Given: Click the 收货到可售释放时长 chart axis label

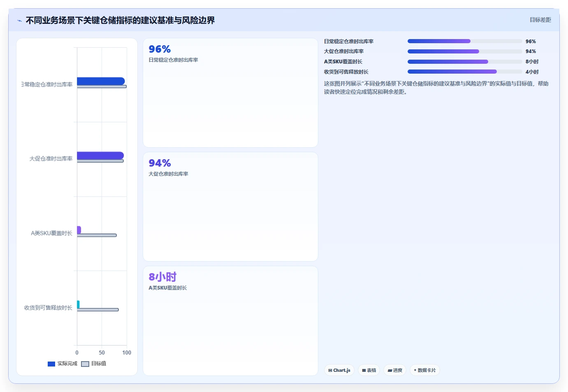Looking at the screenshot, I should click(x=48, y=308).
